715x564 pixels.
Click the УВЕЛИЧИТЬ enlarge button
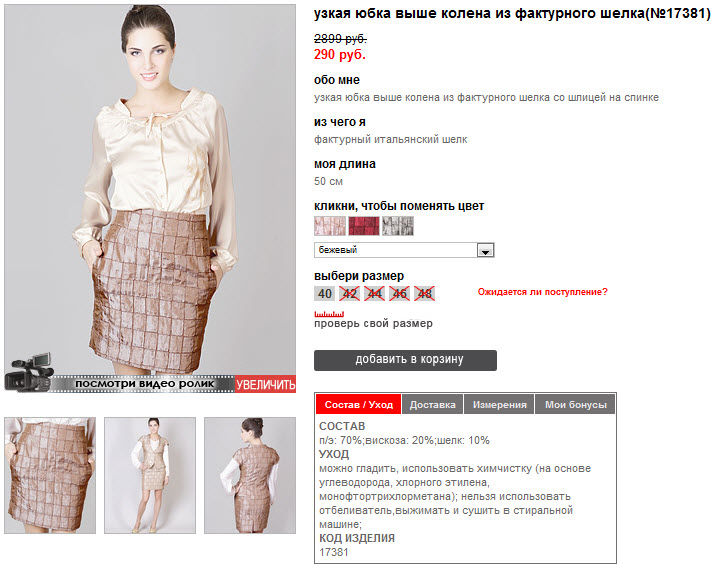265,384
